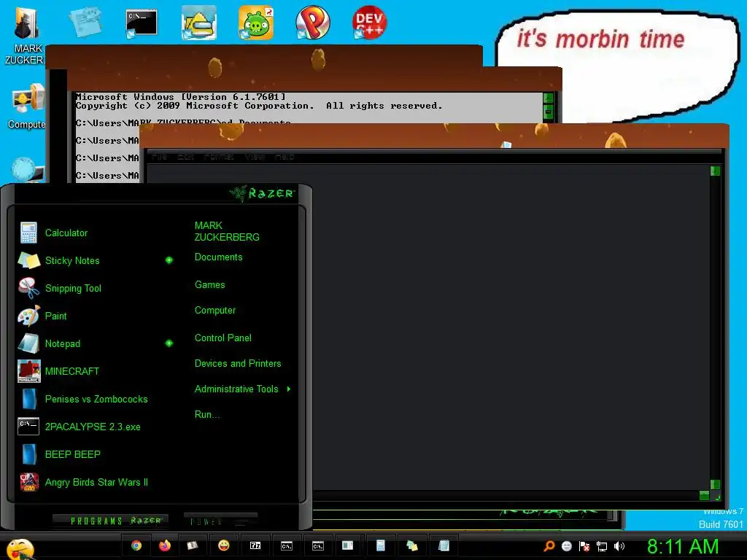Click the emoji Start orb on taskbar
Viewport: 747px width, 560px height.
(x=20, y=548)
